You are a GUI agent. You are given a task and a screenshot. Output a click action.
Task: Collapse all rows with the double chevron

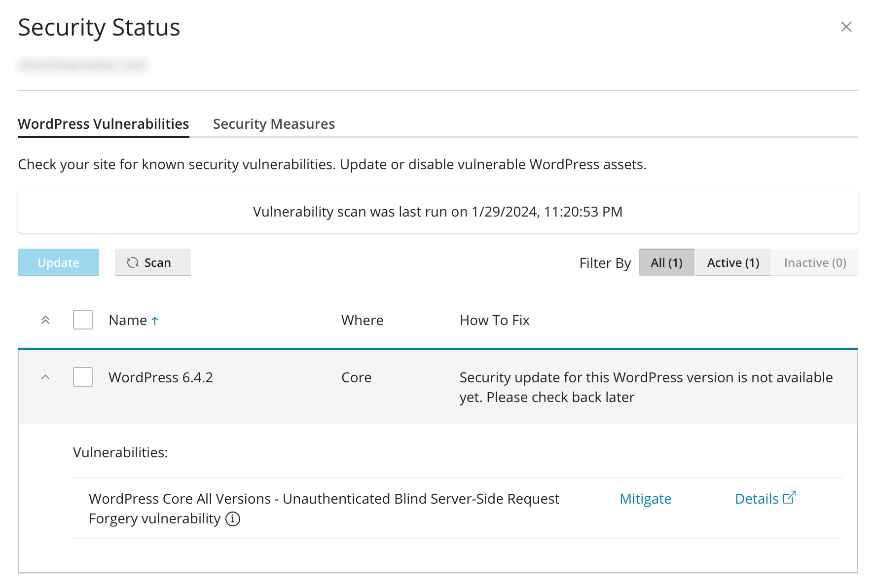pyautogui.click(x=45, y=320)
